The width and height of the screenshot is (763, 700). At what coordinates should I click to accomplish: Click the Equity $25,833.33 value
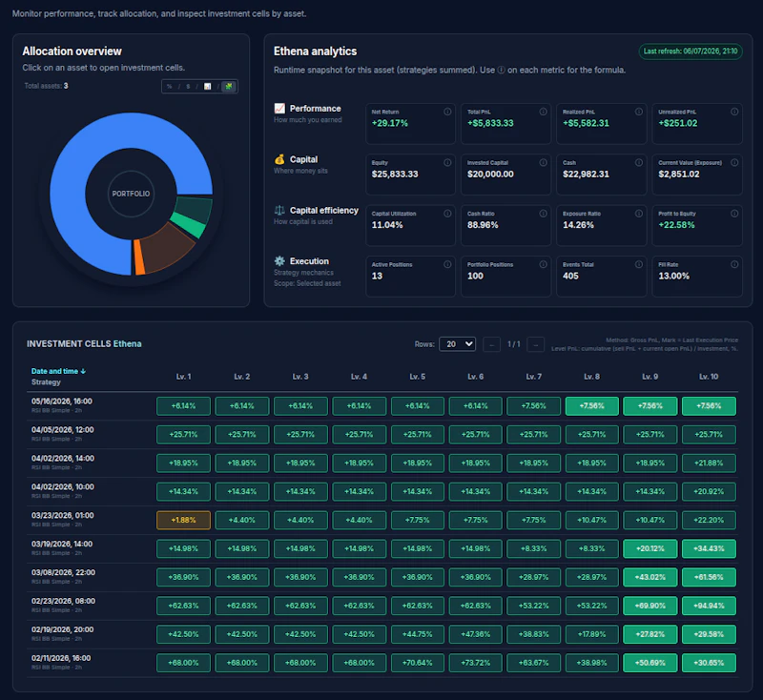coord(395,175)
